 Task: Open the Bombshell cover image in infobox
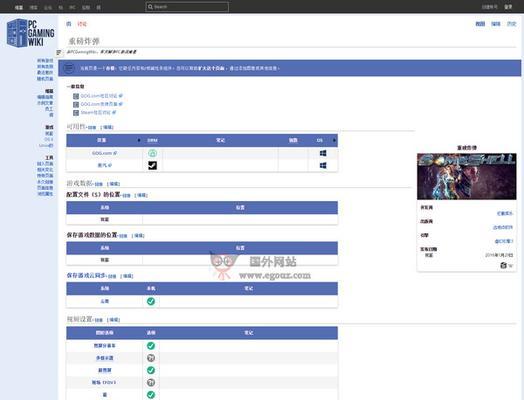coord(467,176)
